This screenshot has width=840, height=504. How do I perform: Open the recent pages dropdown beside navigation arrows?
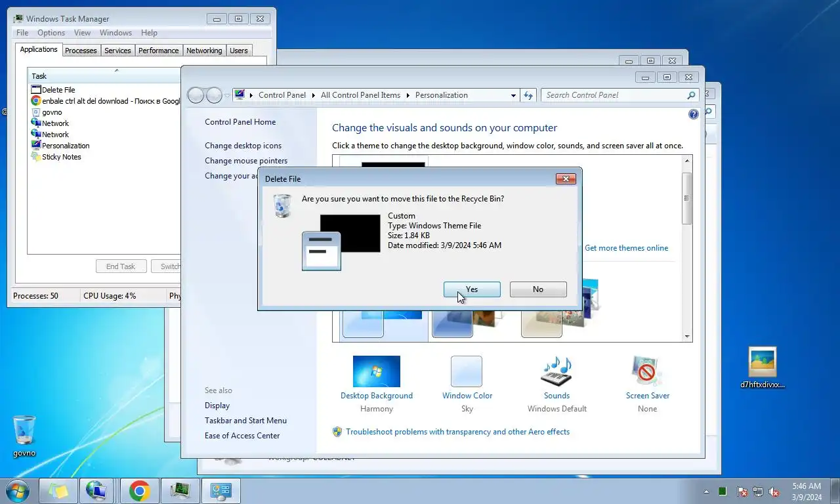tap(227, 96)
